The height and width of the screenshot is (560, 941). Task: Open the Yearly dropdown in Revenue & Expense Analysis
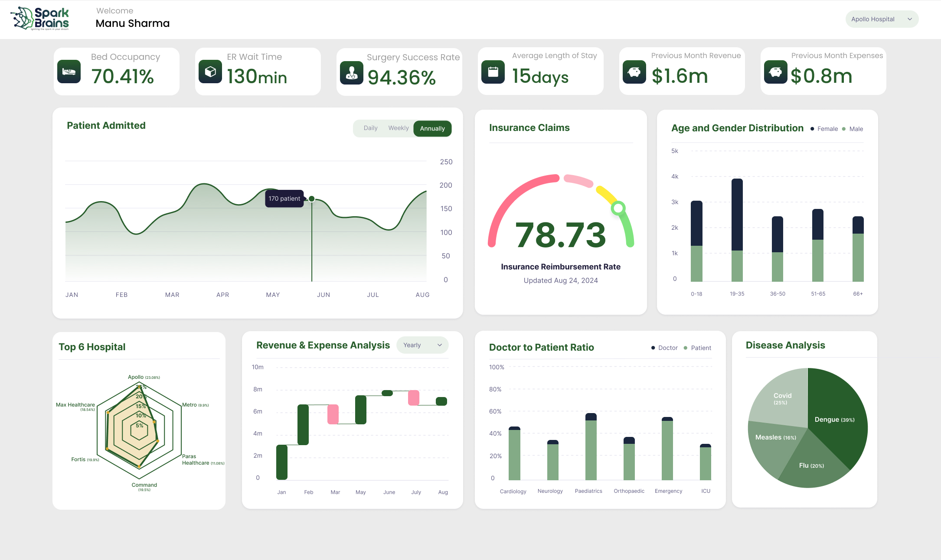pos(422,345)
